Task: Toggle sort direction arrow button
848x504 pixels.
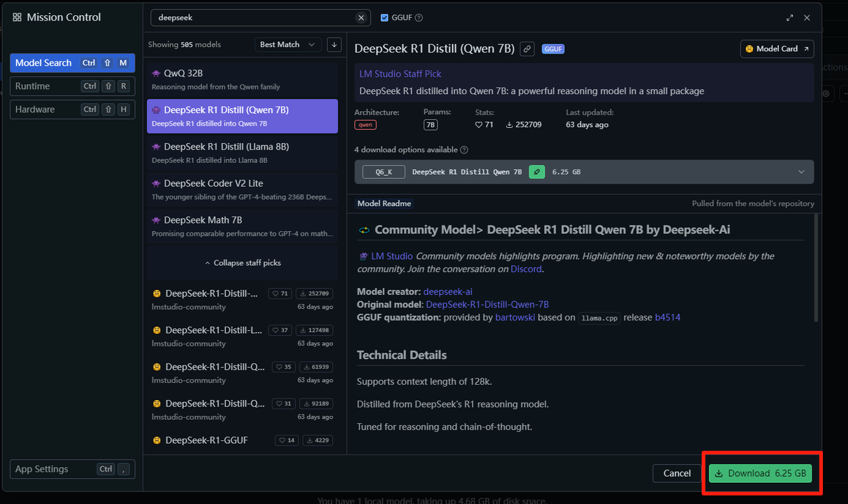Action: point(335,44)
